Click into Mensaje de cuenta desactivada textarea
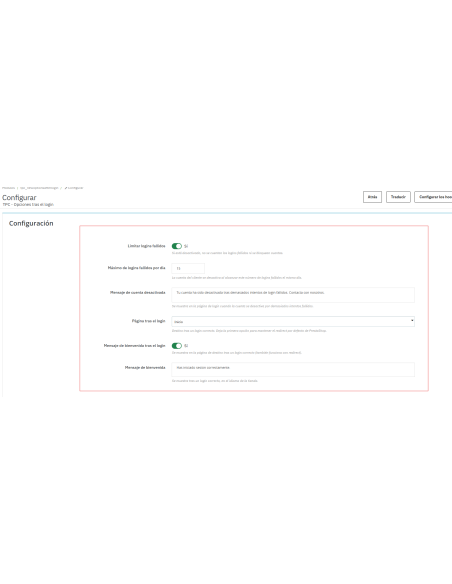This screenshot has width=452, height=584. point(293,295)
